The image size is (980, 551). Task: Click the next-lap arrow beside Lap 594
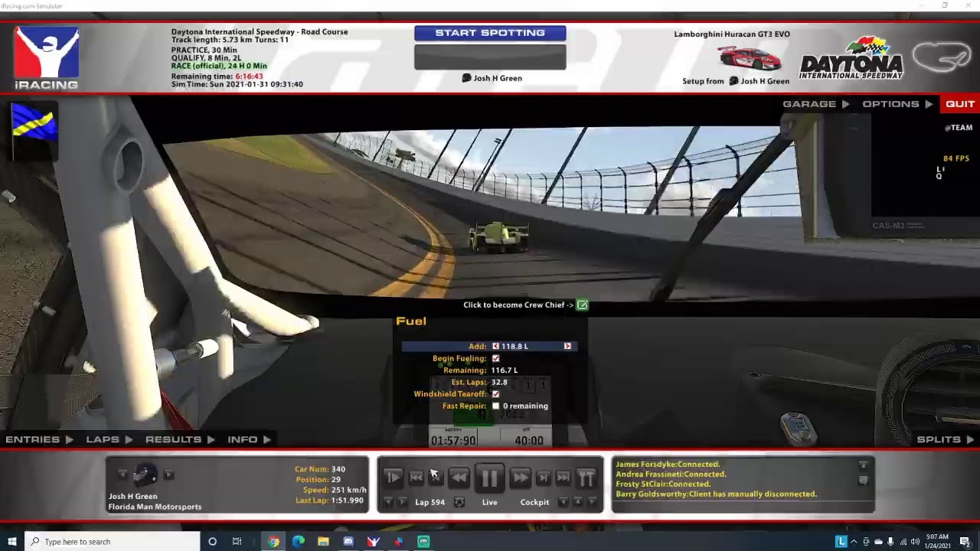point(403,502)
